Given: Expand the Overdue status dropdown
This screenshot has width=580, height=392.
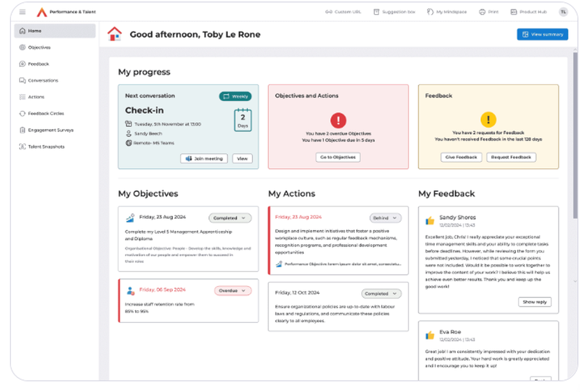Looking at the screenshot, I should 233,289.
